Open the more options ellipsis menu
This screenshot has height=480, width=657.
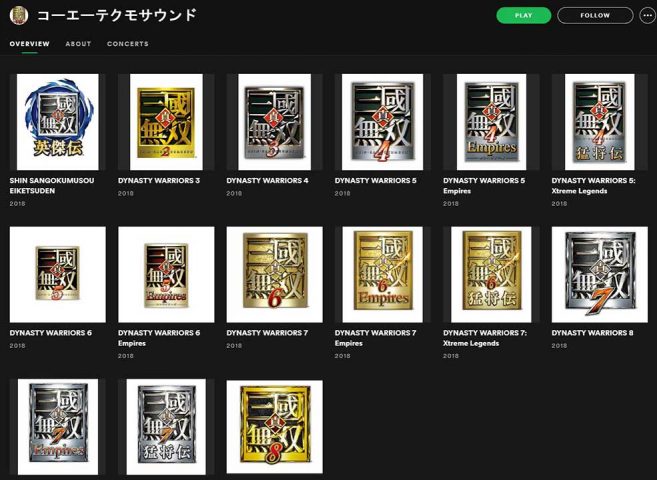coord(648,15)
